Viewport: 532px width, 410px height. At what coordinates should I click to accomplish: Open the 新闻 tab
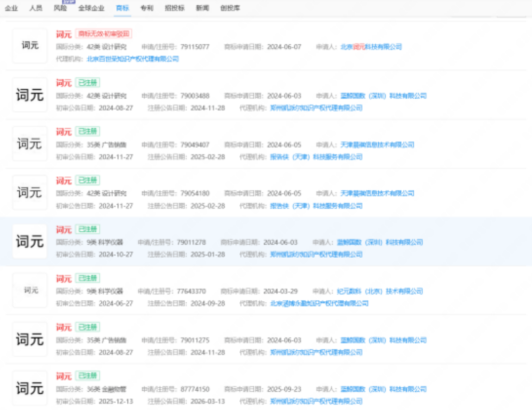coord(203,8)
